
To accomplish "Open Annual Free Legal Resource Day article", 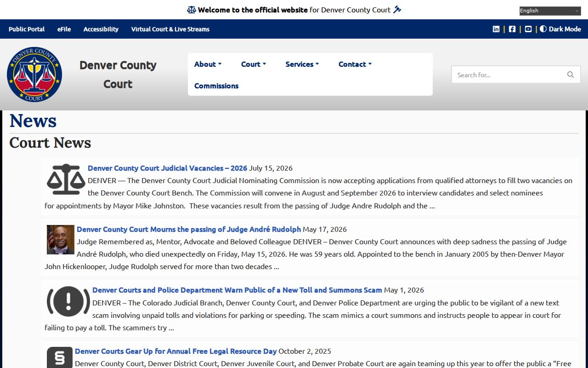I will [x=176, y=351].
